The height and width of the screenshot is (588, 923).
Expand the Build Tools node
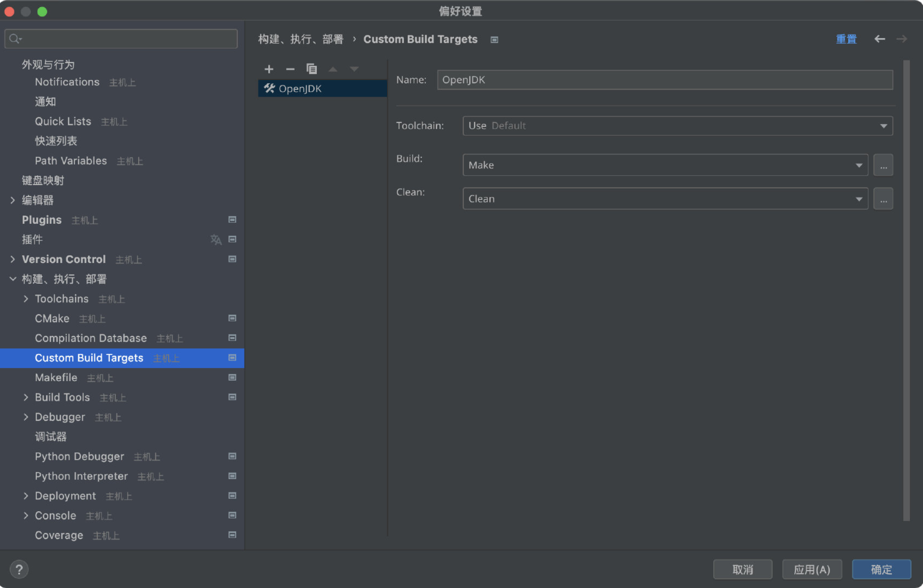pos(26,397)
